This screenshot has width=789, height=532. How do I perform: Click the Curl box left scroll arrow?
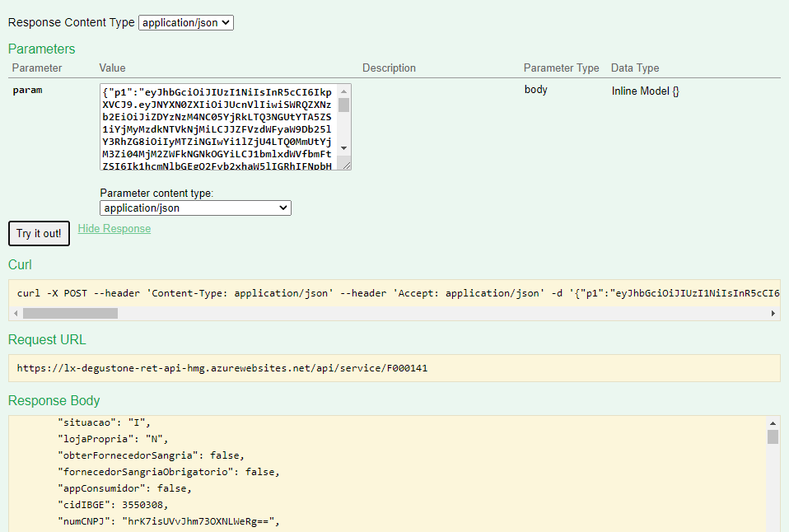(14, 313)
